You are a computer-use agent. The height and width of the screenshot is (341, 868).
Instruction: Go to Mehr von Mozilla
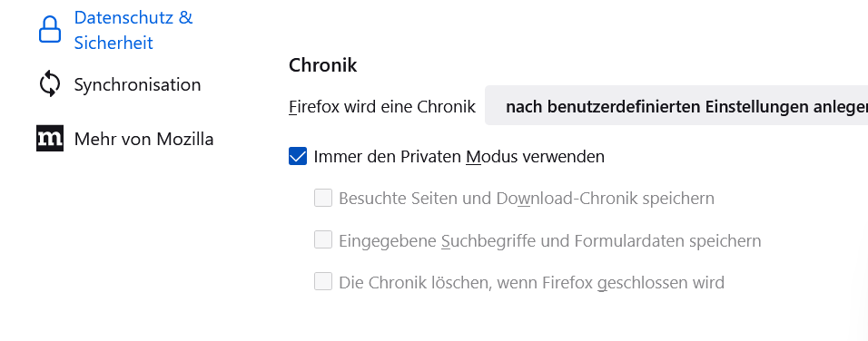coord(125,139)
